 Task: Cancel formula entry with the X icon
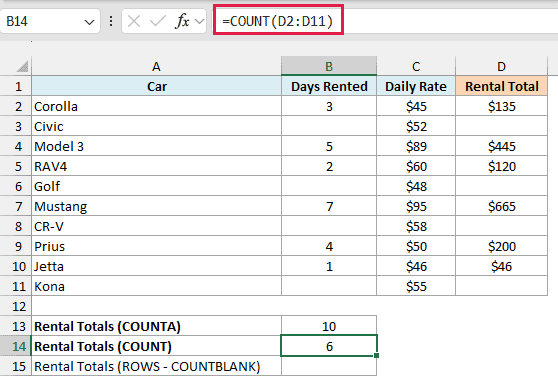(x=134, y=21)
